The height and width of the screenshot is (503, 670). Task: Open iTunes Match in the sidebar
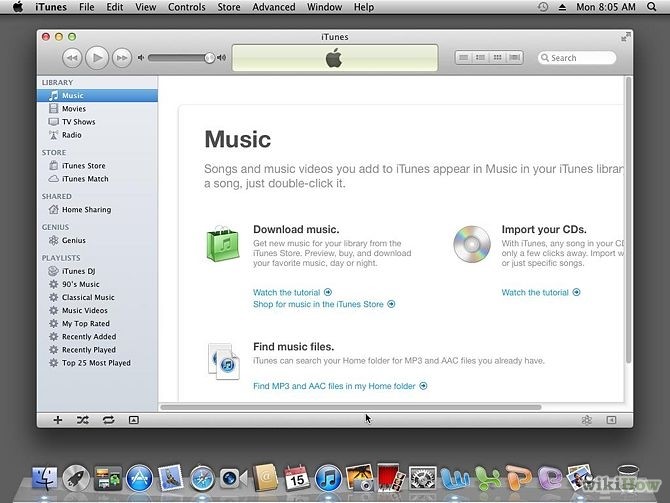pyautogui.click(x=97, y=179)
